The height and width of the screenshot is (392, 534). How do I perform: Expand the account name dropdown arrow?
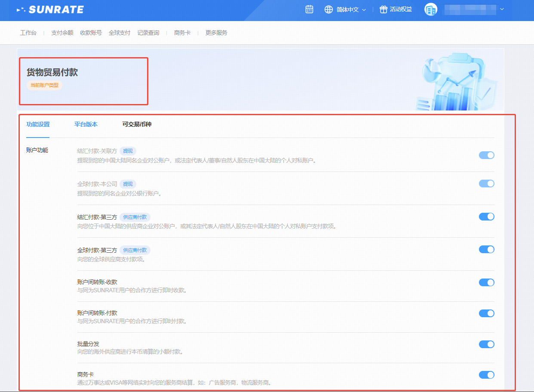click(502, 9)
